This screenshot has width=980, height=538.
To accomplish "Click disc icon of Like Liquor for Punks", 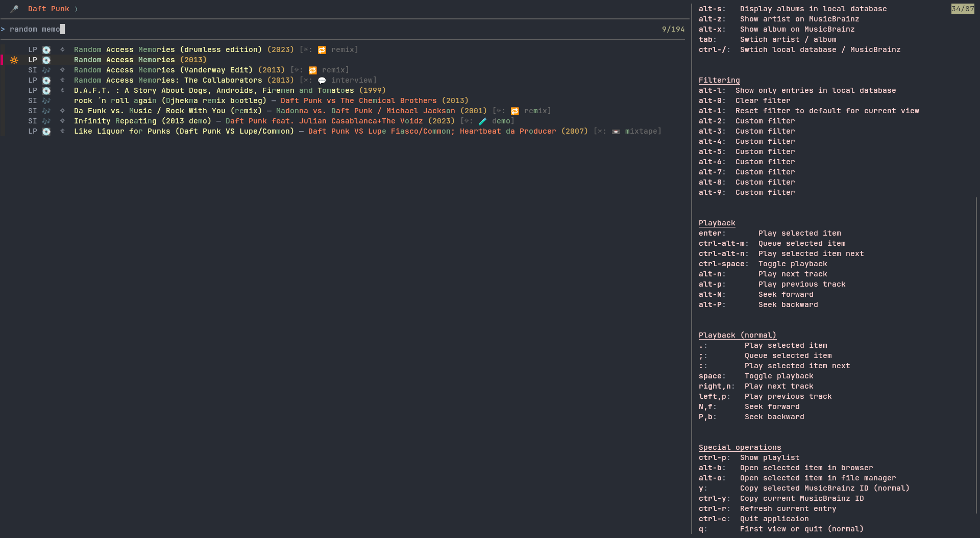I will (46, 132).
